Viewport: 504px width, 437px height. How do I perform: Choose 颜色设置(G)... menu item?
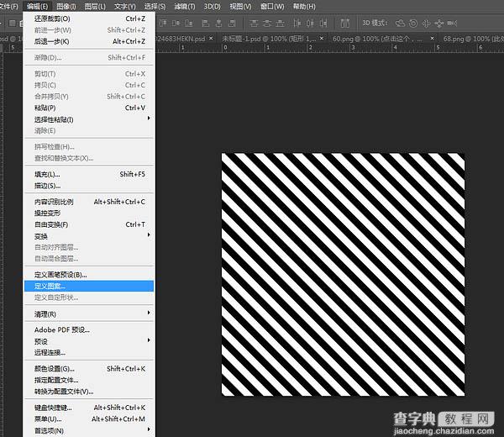click(x=89, y=368)
